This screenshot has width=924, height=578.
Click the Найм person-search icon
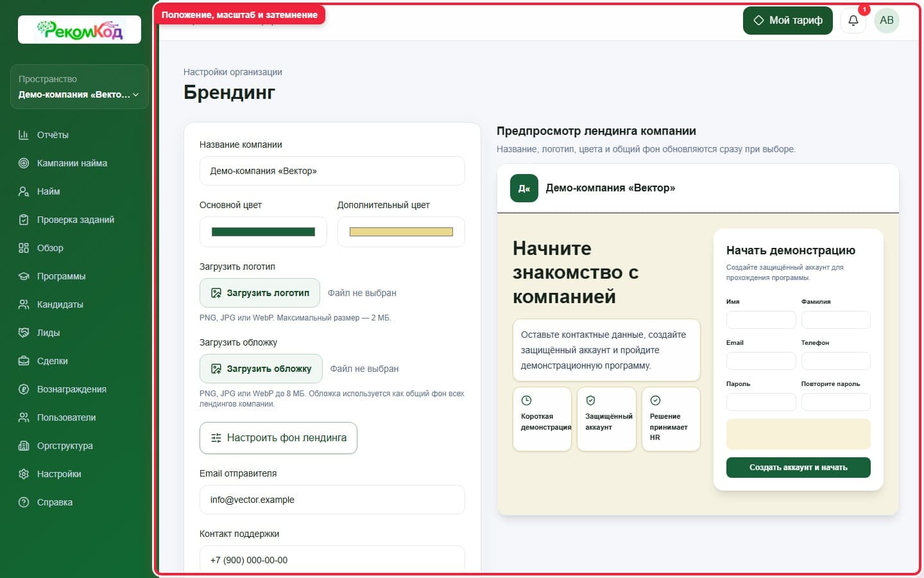point(24,191)
